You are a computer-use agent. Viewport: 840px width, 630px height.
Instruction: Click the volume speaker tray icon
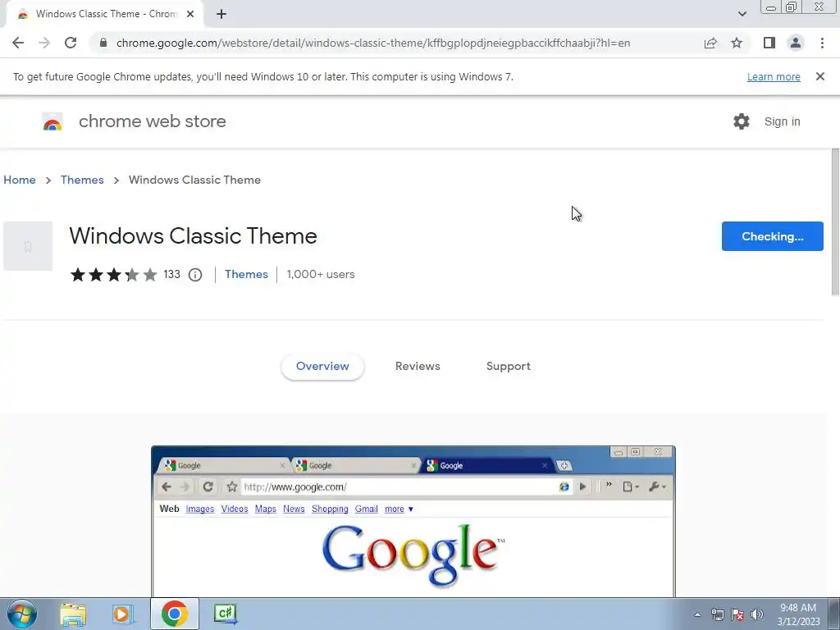pos(757,614)
